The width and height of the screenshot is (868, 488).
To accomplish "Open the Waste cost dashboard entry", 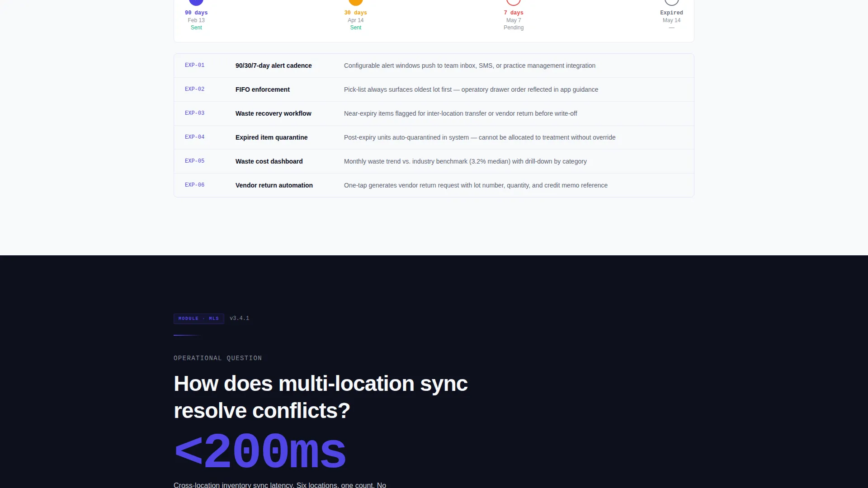I will [x=434, y=161].
